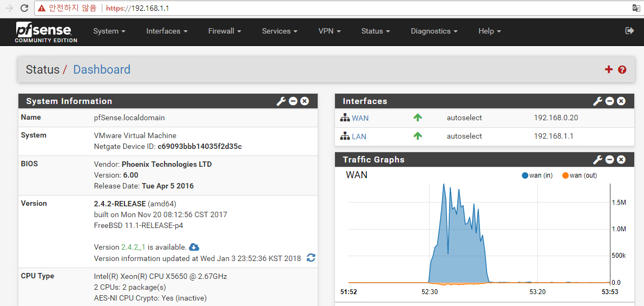Click the VMware Virtual Machine system text
This screenshot has height=306, width=644.
135,135
